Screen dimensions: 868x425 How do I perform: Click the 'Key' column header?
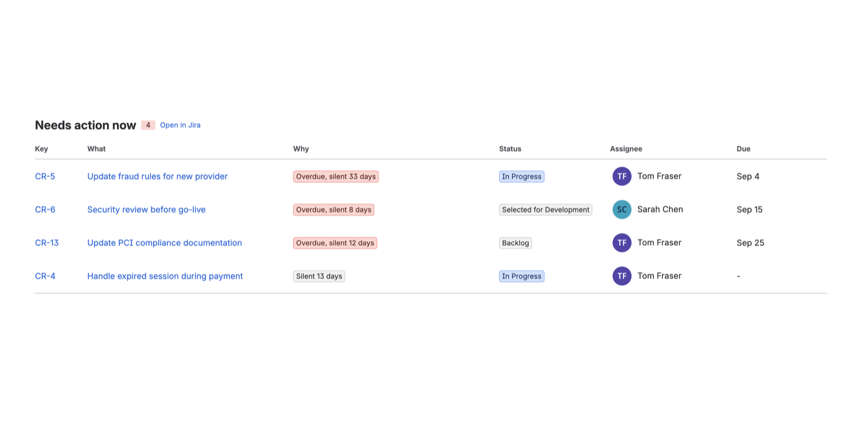click(x=42, y=149)
